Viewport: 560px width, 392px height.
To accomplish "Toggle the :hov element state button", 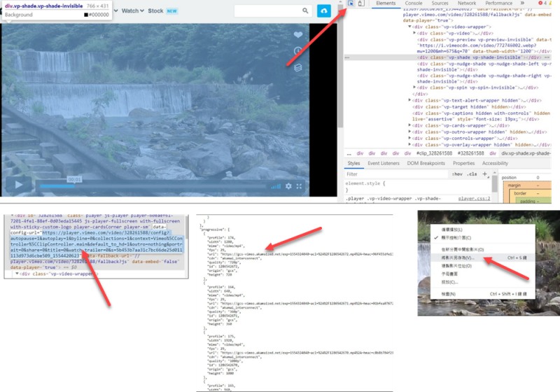I will pos(457,174).
